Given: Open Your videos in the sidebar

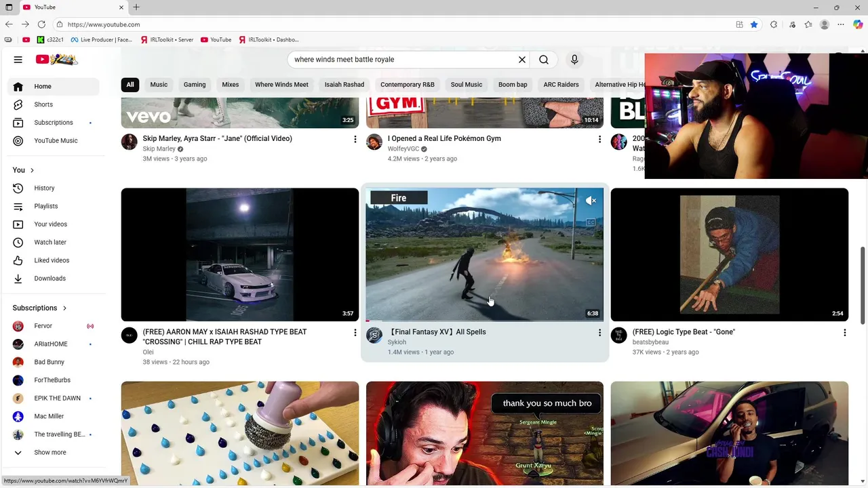Looking at the screenshot, I should coord(54,224).
